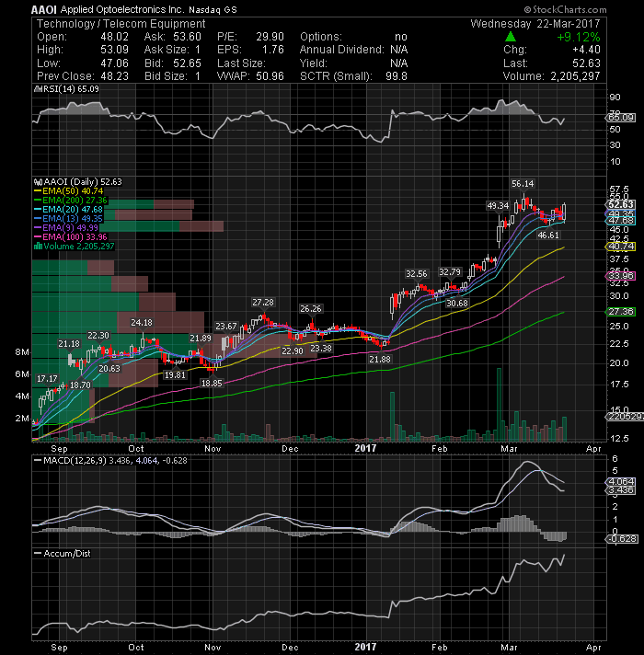Click the 65.09 RSI tag on right axis
Screen dimensions: 644x655
pyautogui.click(x=620, y=118)
